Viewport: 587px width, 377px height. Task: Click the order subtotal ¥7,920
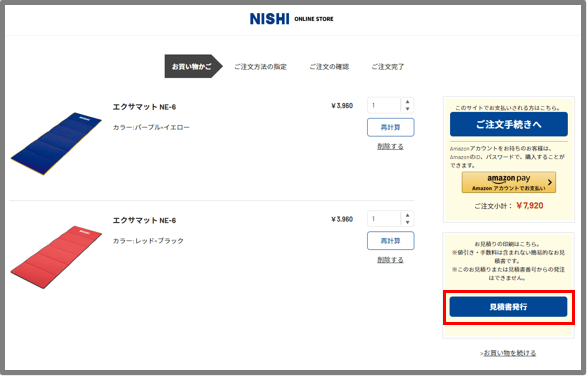[x=530, y=206]
